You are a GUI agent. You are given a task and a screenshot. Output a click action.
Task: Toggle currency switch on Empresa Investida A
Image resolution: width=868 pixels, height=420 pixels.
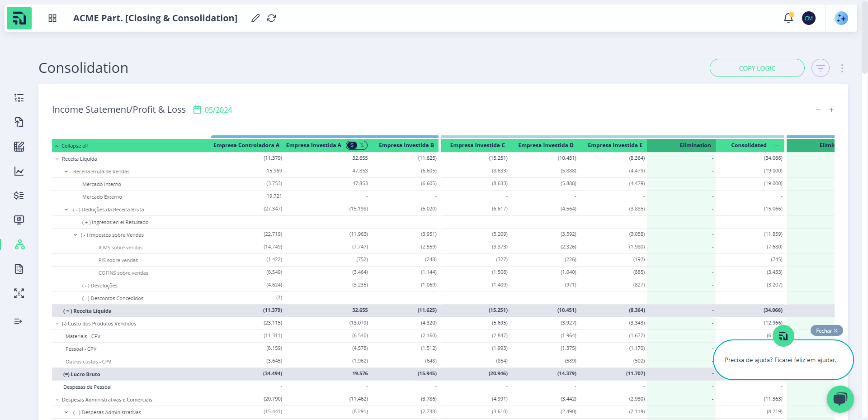357,145
